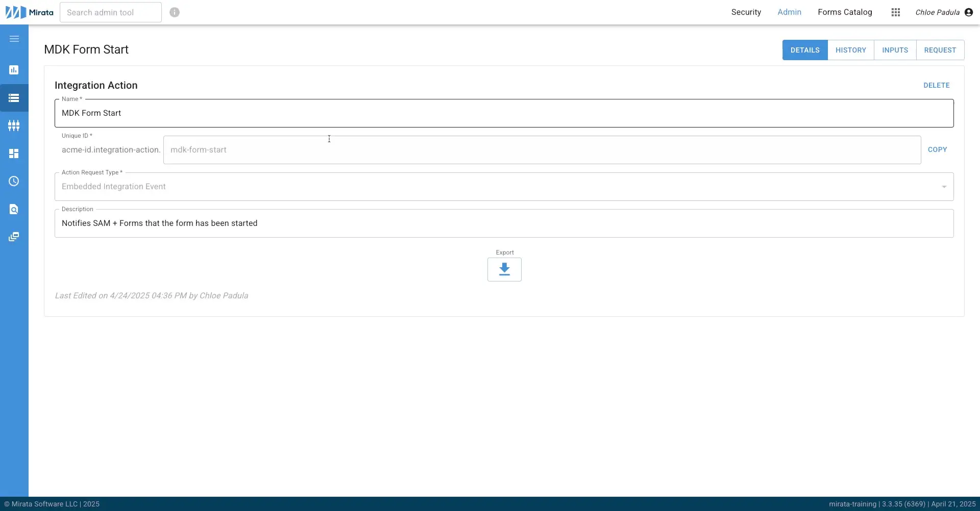Open the INPUTS tab

click(x=895, y=49)
